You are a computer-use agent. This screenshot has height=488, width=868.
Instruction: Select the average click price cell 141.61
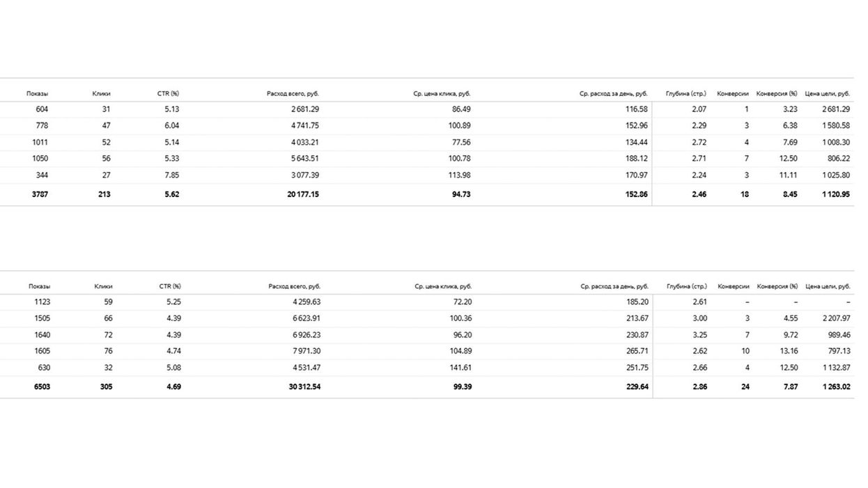pyautogui.click(x=458, y=368)
